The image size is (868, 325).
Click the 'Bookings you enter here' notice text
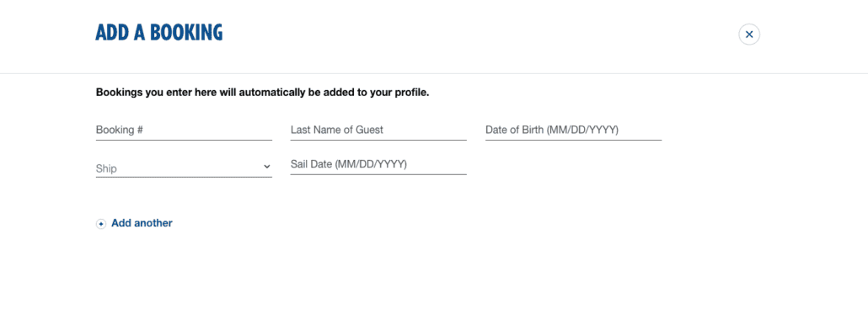(262, 93)
